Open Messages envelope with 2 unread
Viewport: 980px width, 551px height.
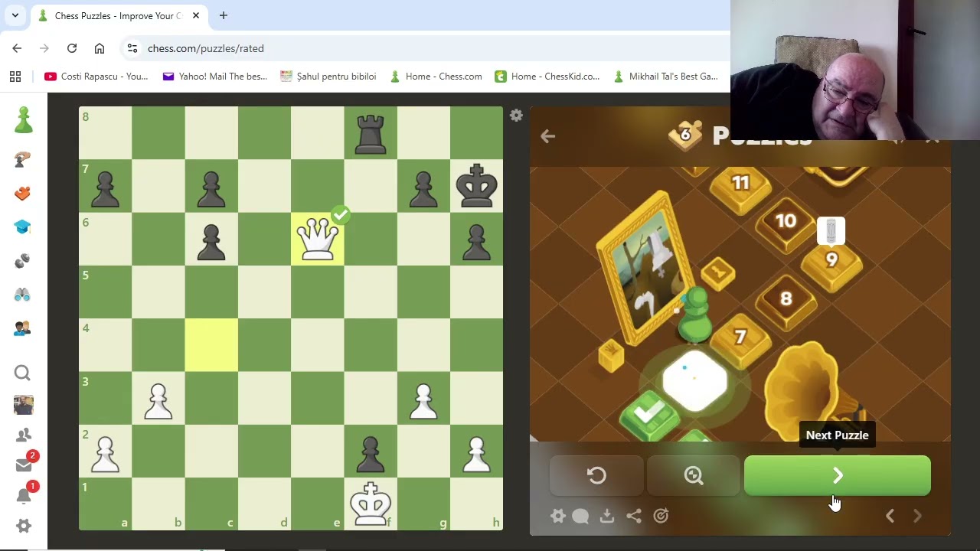point(24,465)
